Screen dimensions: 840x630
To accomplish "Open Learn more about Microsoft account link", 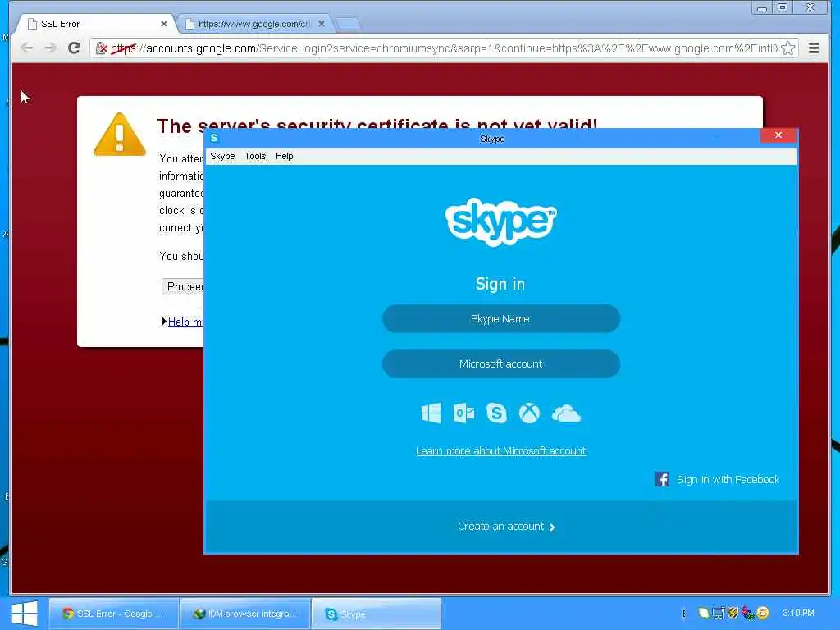I will pyautogui.click(x=501, y=451).
